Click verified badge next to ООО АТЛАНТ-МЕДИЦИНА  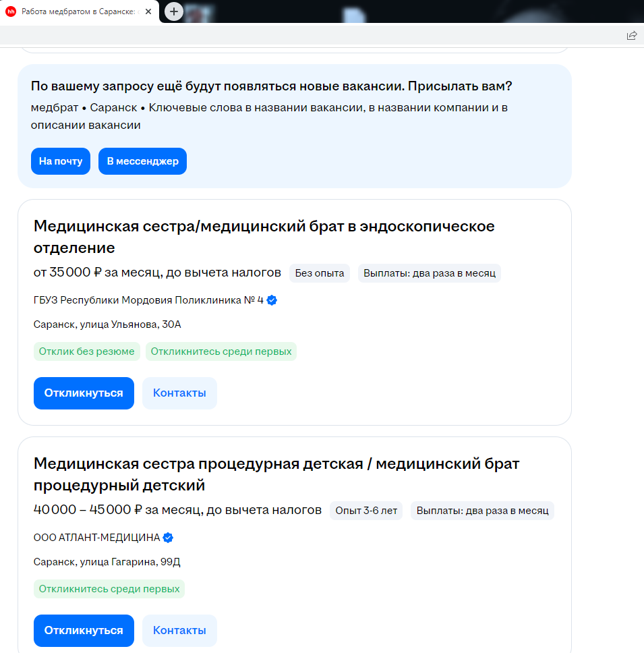coord(168,538)
